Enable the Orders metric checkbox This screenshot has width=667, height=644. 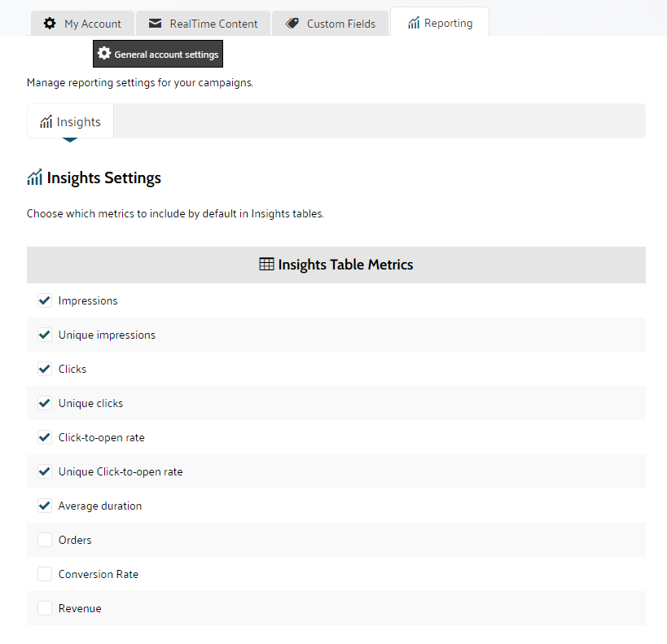(x=45, y=541)
